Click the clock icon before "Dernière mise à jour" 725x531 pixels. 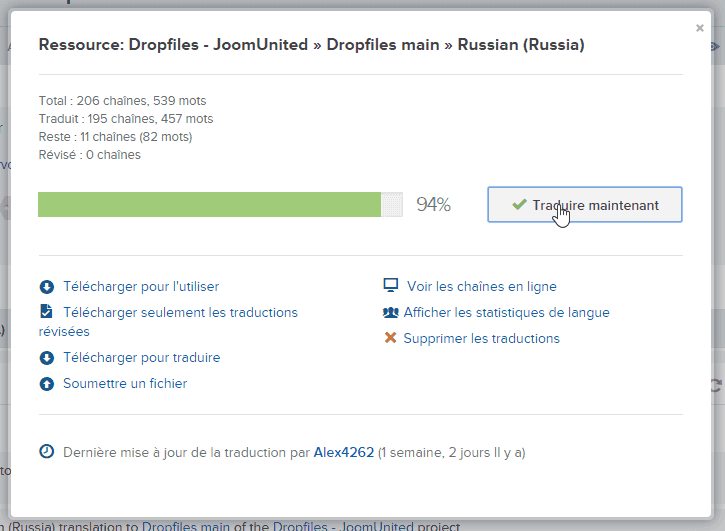coord(46,452)
